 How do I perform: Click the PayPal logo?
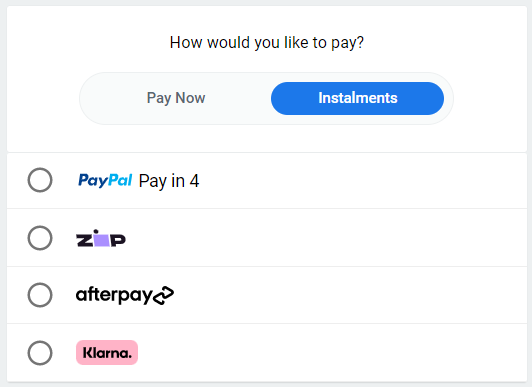click(x=105, y=180)
